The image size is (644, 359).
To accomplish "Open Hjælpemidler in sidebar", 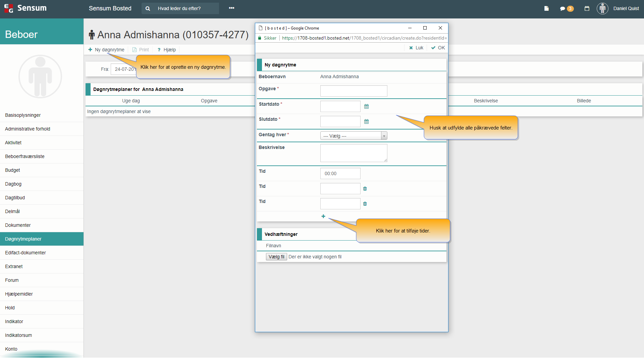I will [42, 294].
